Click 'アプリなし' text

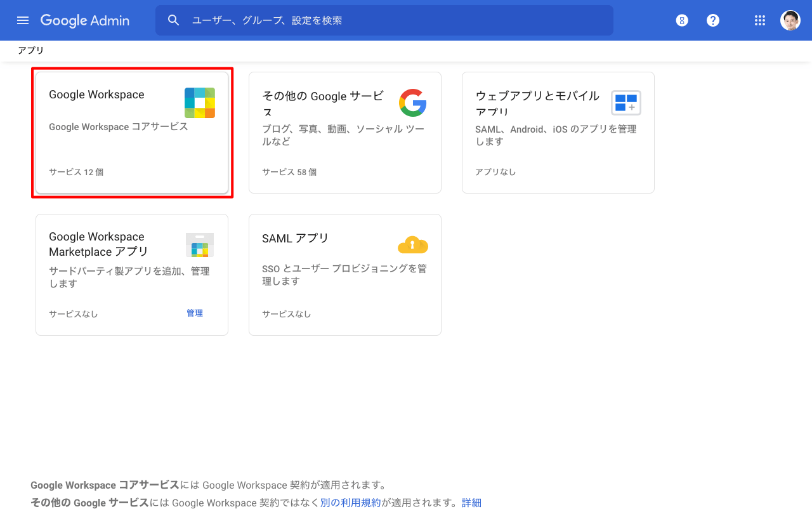[x=495, y=172]
